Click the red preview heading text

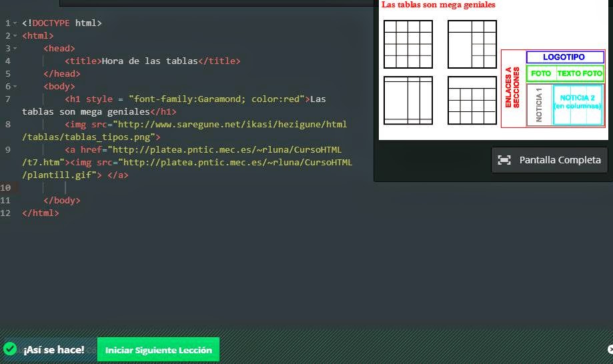438,5
